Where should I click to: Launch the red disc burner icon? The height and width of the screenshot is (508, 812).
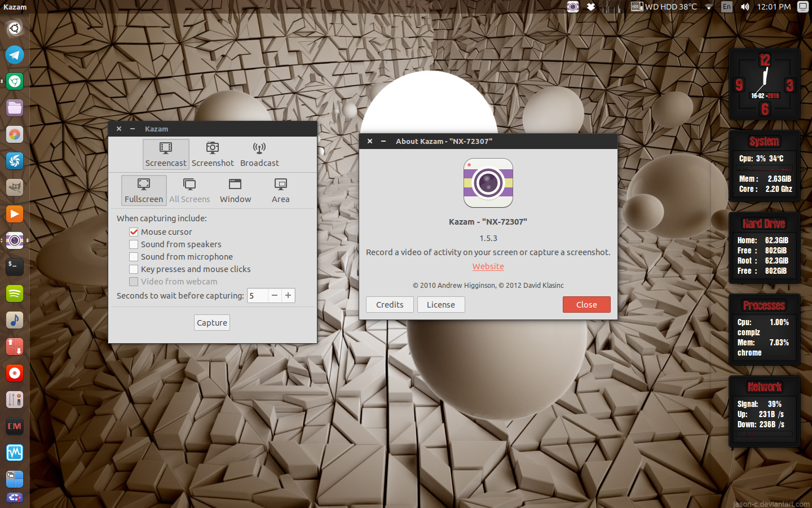[15, 373]
